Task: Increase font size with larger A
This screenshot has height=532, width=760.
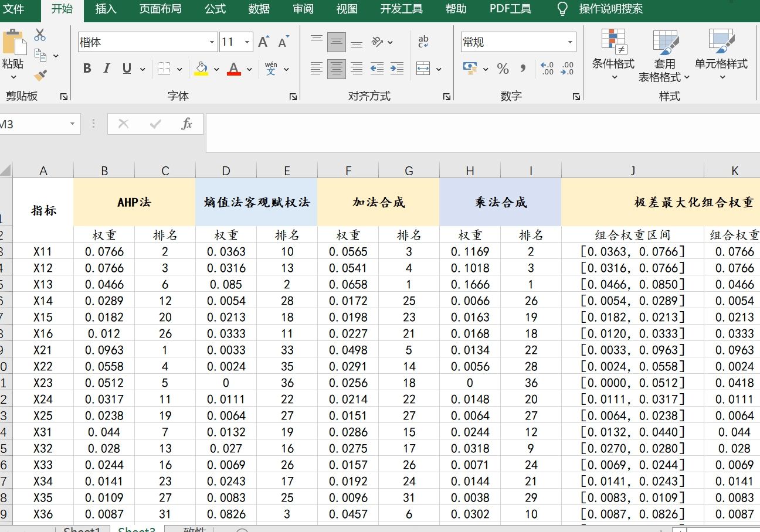Action: click(x=264, y=42)
